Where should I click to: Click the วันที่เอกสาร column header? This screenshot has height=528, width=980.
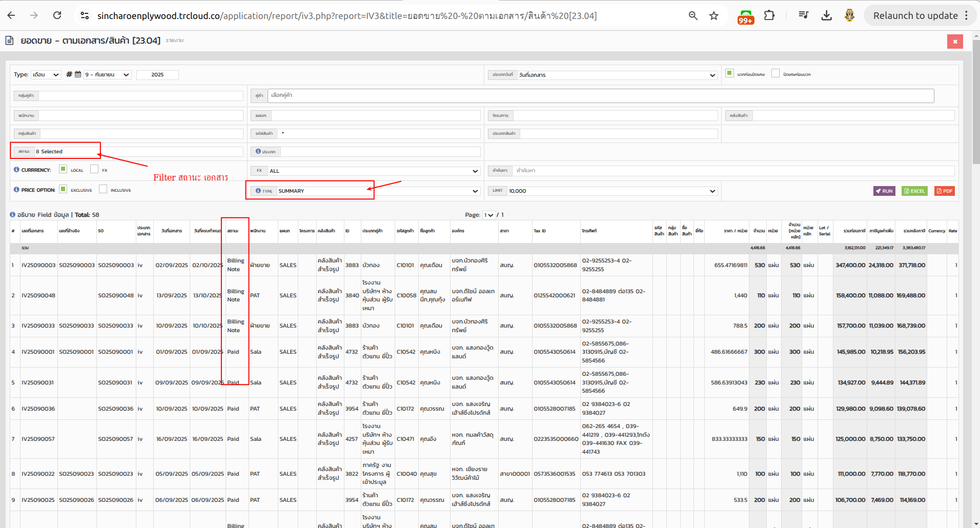pos(172,231)
